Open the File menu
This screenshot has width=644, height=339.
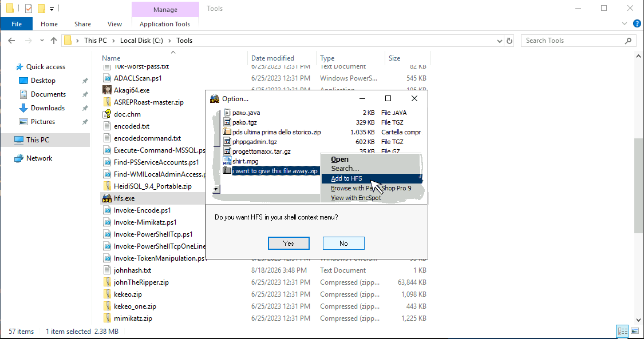click(17, 24)
